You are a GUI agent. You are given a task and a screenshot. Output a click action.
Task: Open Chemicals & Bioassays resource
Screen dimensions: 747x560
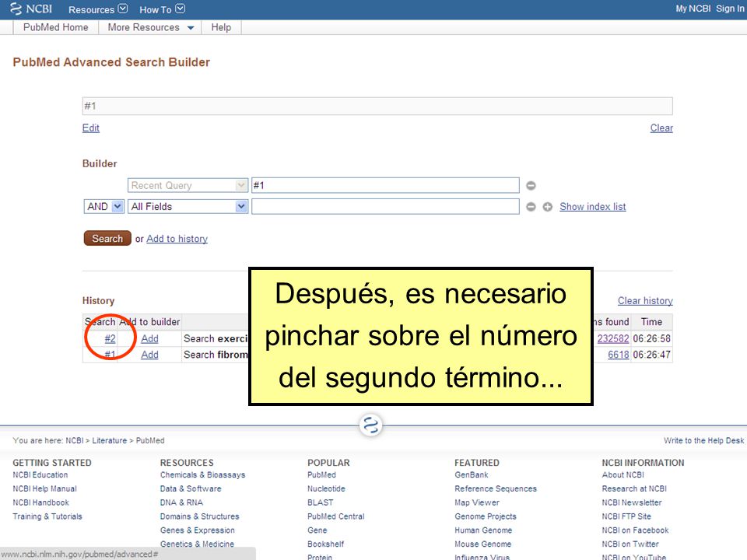[x=203, y=474]
